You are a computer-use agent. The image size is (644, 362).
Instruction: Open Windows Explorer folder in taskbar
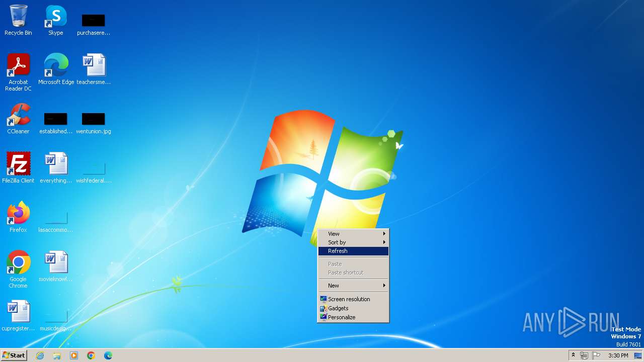[x=57, y=355]
